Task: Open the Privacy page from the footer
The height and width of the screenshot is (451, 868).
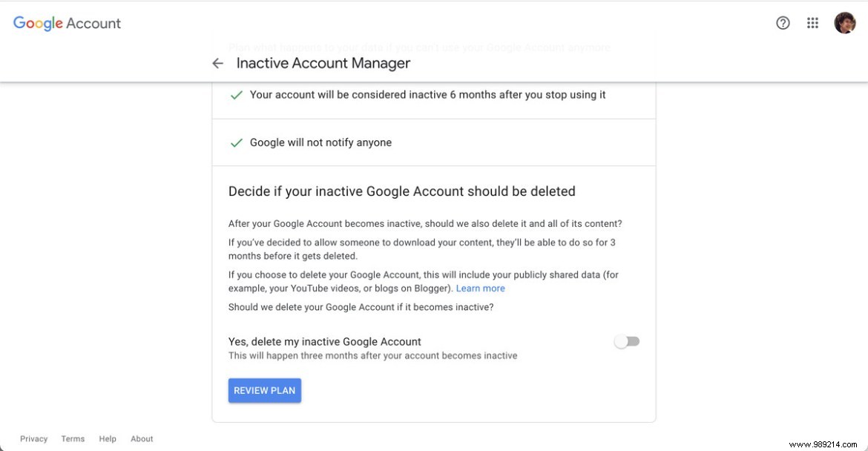Action: click(x=33, y=438)
